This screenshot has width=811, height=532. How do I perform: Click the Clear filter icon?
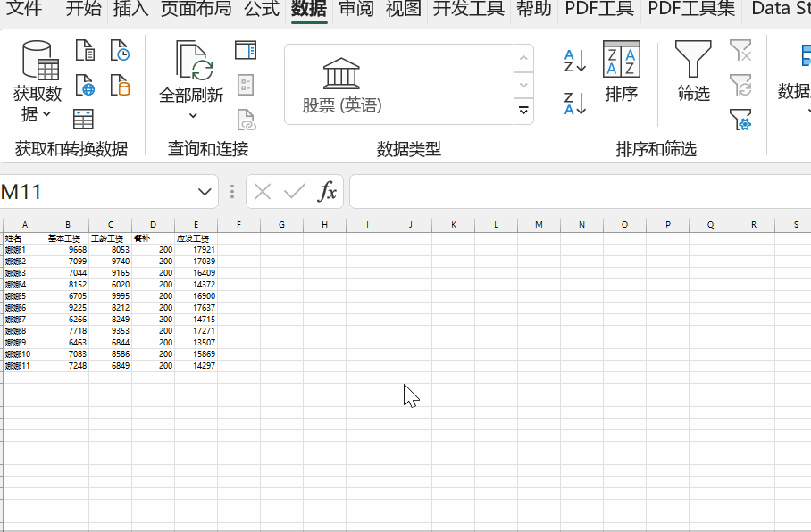[x=740, y=50]
